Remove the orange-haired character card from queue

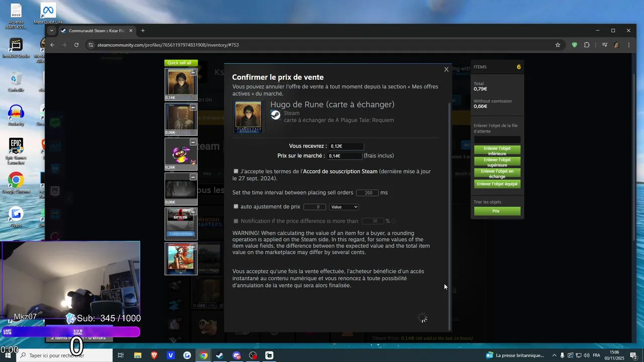click(193, 246)
